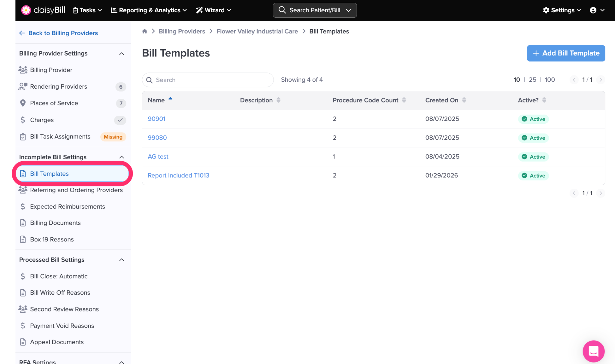The image size is (615, 364).
Task: Toggle sort on Active? column
Action: 544,100
